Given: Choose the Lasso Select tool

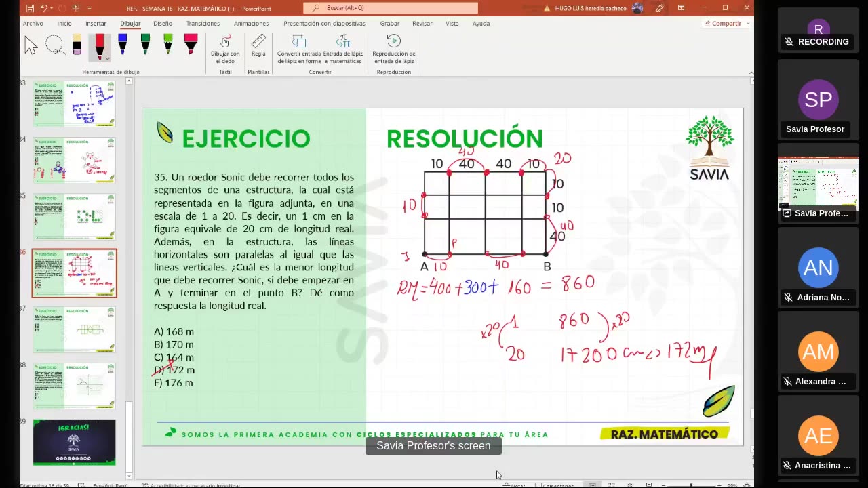Looking at the screenshot, I should pyautogui.click(x=54, y=45).
